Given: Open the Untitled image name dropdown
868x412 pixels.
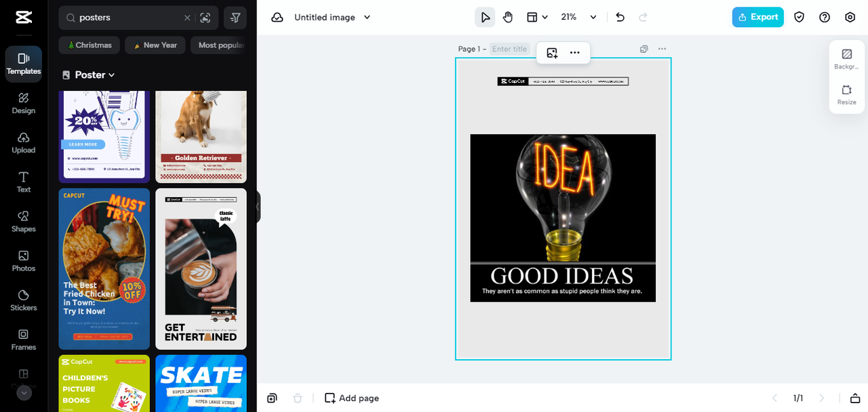Looking at the screenshot, I should pos(332,18).
